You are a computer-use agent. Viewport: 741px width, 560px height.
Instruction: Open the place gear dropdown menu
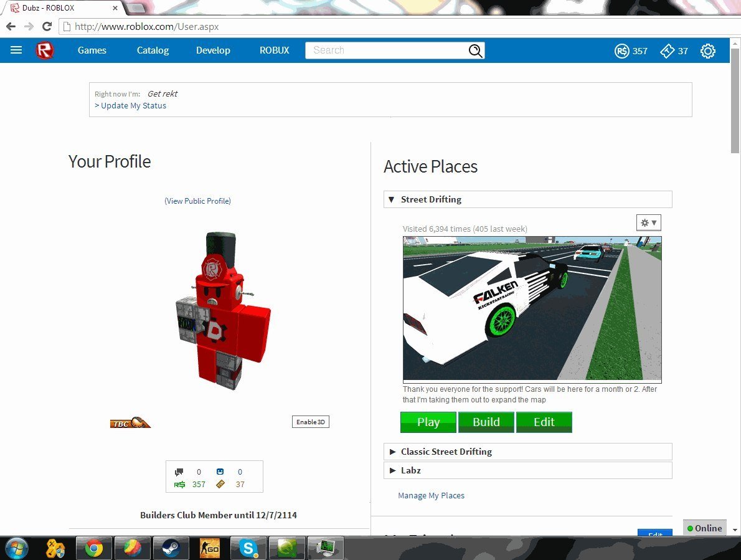coord(648,222)
